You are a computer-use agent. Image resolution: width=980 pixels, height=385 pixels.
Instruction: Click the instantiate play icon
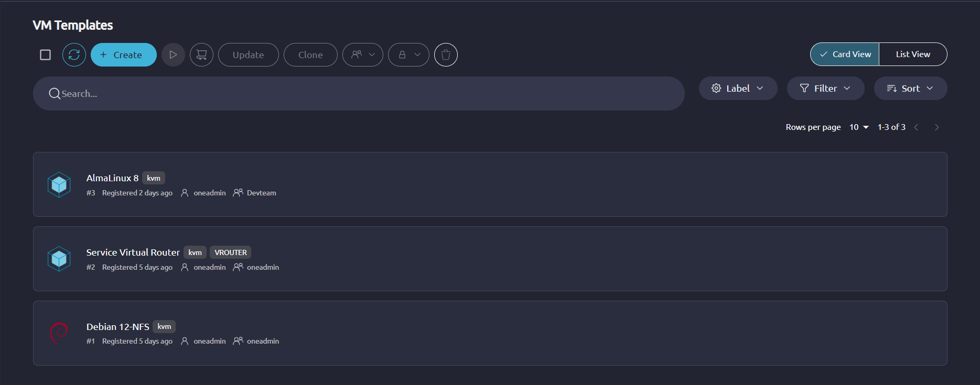(173, 54)
